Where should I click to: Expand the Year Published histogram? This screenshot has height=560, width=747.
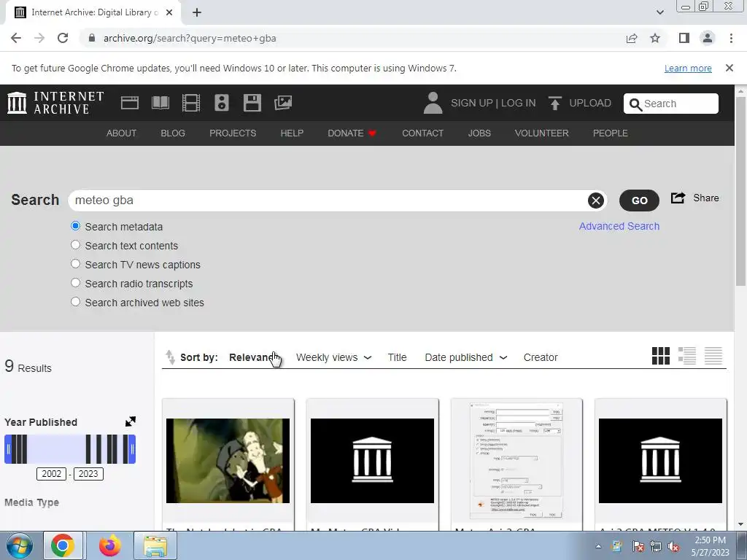tap(130, 421)
